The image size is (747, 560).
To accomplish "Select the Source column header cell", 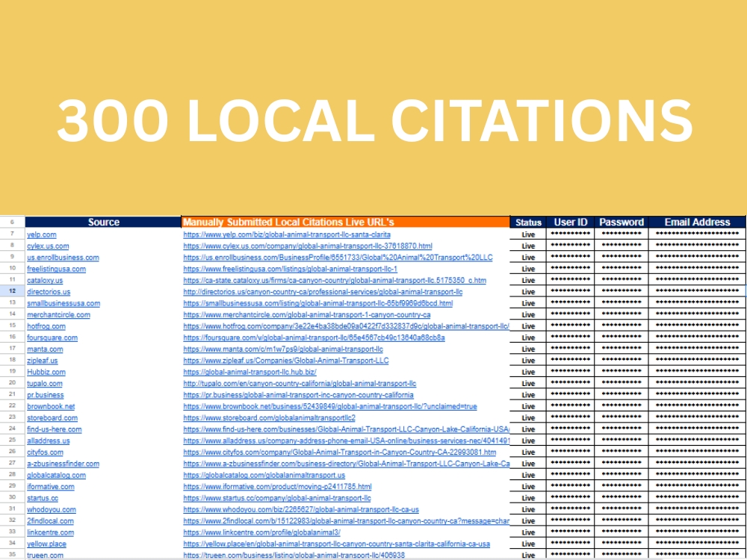I will click(x=103, y=222).
